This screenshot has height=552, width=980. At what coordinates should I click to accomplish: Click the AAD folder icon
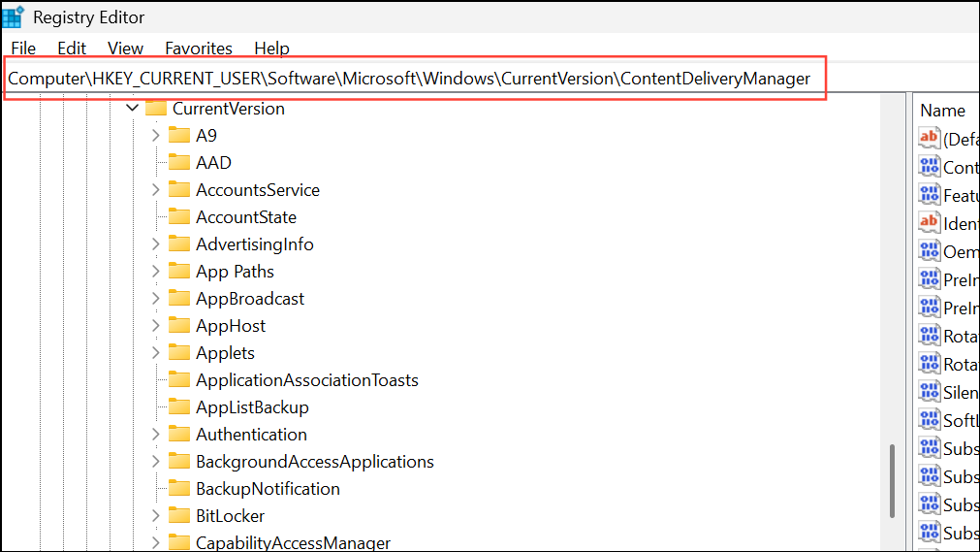tap(179, 163)
